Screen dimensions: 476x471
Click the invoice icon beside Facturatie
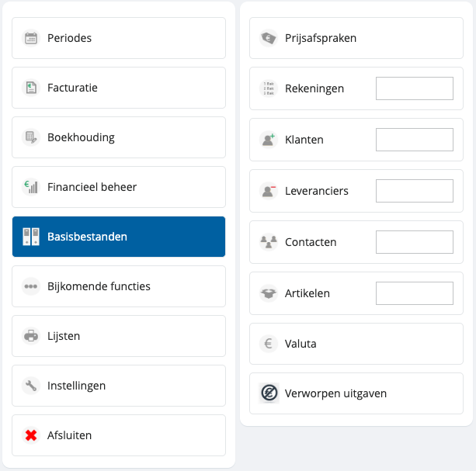tap(31, 88)
